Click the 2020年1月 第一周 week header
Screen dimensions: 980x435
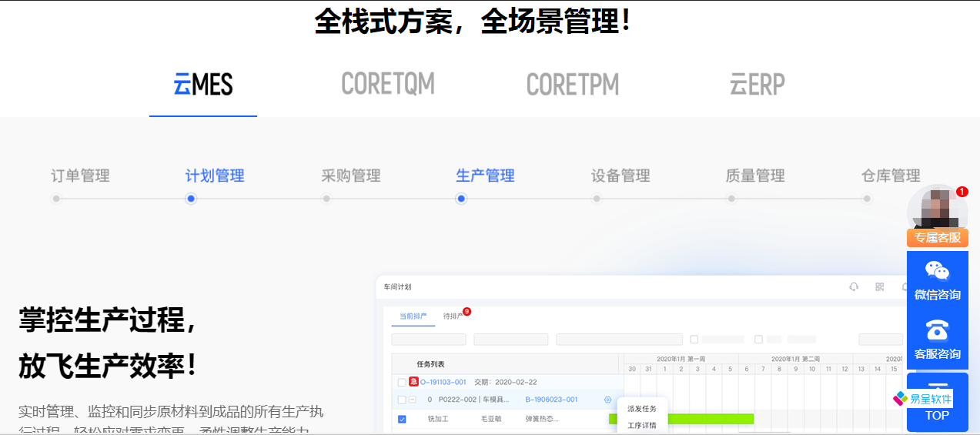(681, 359)
